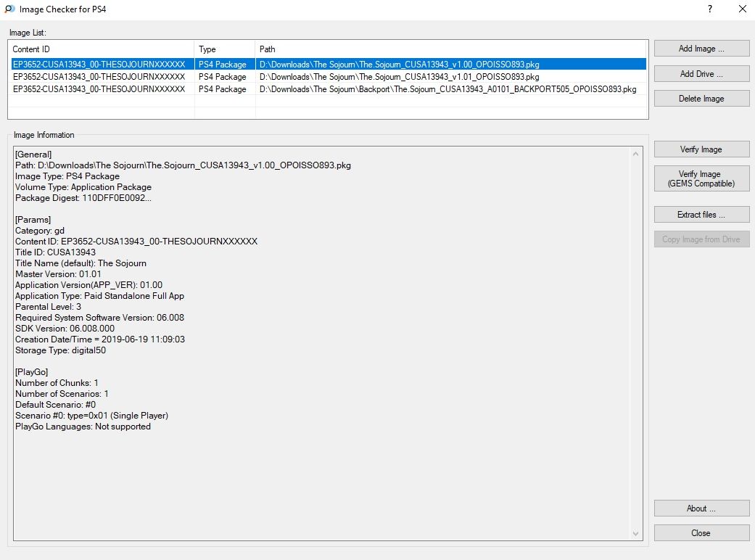Run Verify Image (GEMS Compatible)
Viewport: 755px width, 560px height.
[701, 179]
